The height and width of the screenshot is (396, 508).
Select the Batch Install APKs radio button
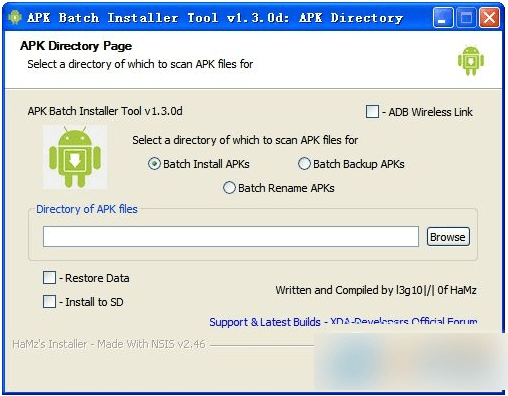pos(154,164)
